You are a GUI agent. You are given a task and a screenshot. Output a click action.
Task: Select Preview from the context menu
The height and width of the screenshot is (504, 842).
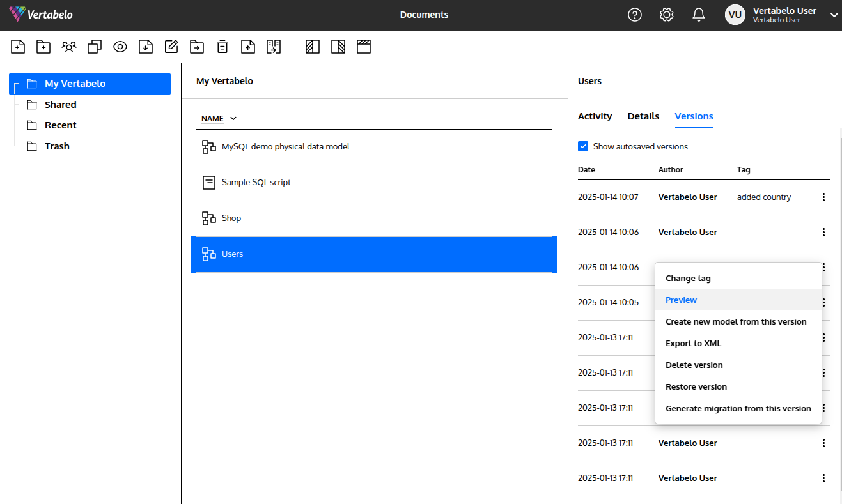(x=681, y=300)
